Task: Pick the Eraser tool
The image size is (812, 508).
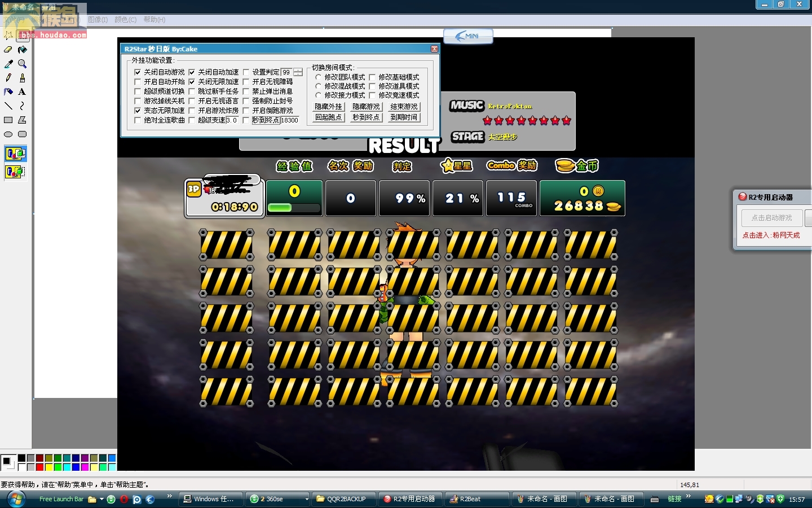Action: [8, 50]
